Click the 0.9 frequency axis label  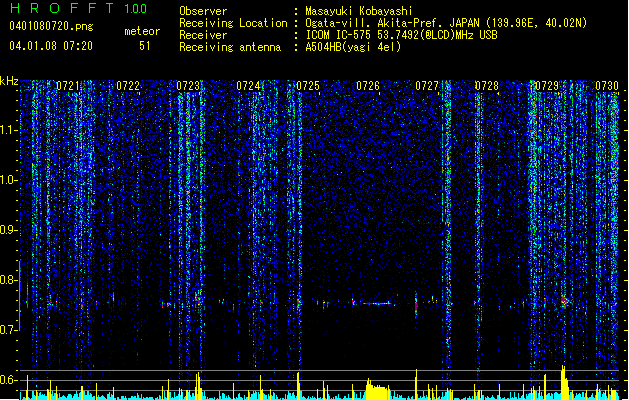click(8, 230)
